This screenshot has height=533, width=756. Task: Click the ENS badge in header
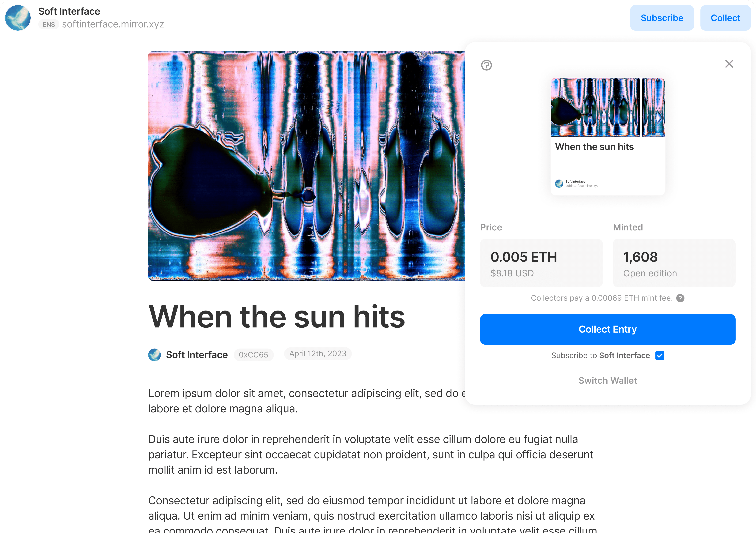click(49, 24)
